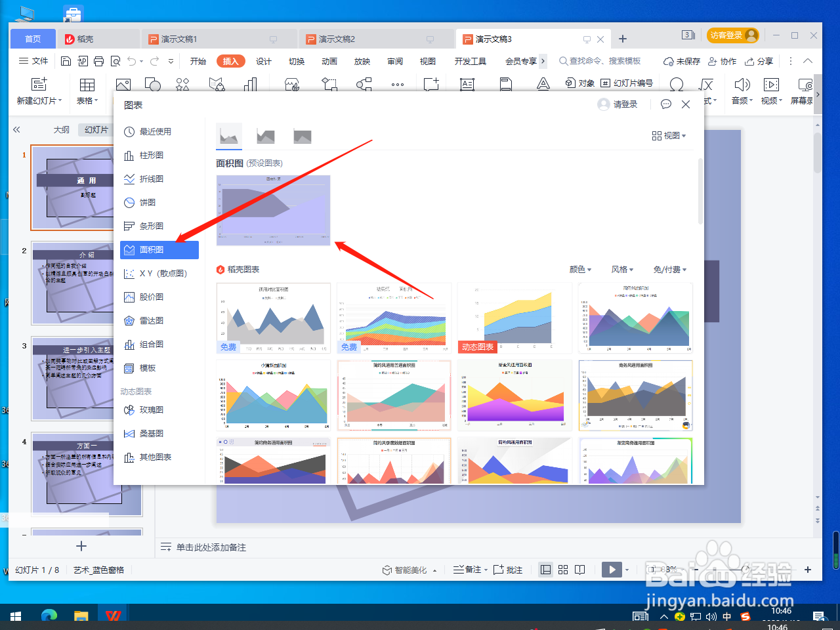The width and height of the screenshot is (840, 630).
Task: Switch to Slide Sorter view in status bar
Action: pyautogui.click(x=563, y=570)
